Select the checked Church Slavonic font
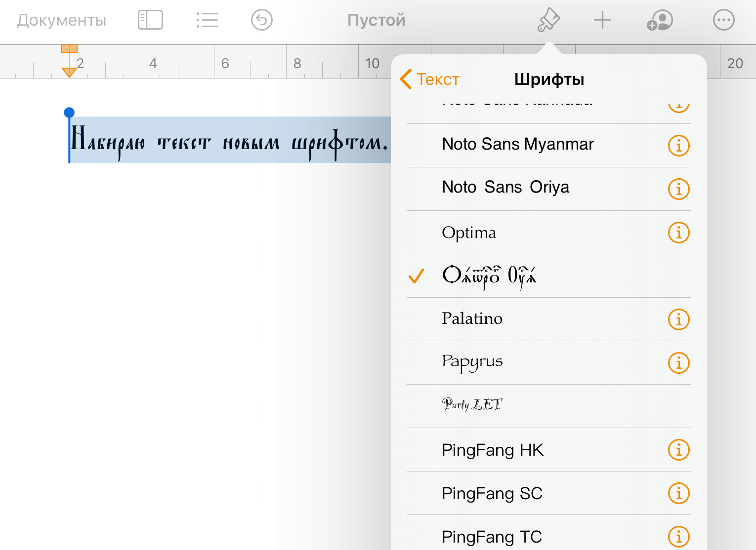This screenshot has height=550, width=756. 489,276
